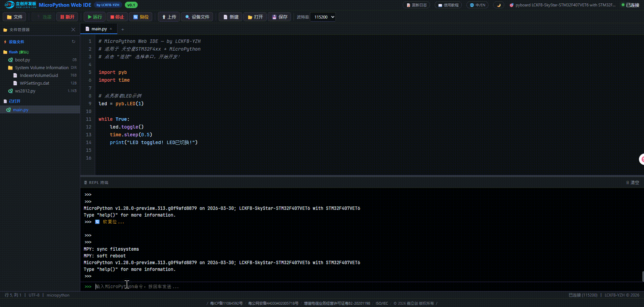
Task: Upload the file to the device
Action: pos(169,17)
